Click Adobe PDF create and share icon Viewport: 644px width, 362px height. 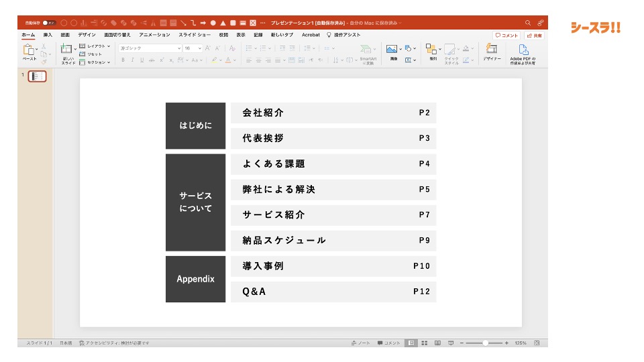pos(523,50)
